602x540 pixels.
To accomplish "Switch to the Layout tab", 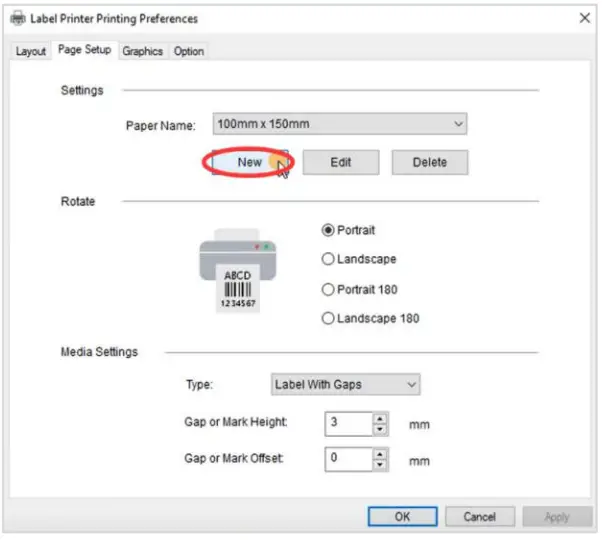I will click(31, 51).
